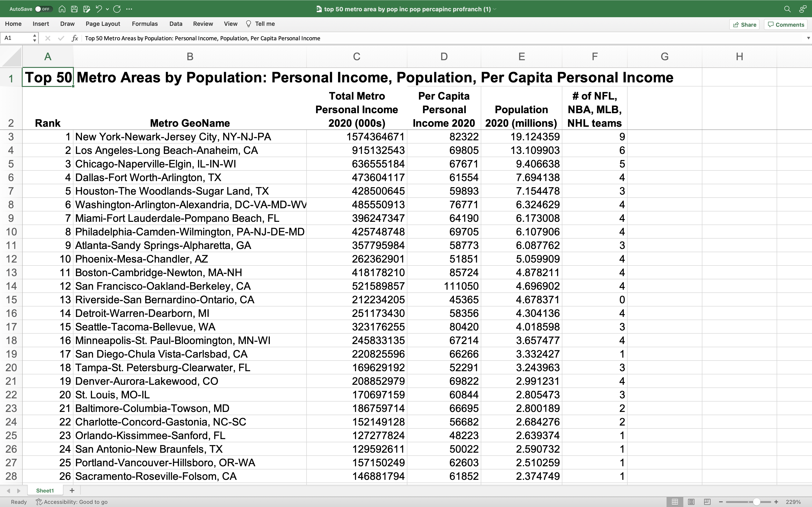Expand the Undo history dropdown arrow

[x=107, y=9]
